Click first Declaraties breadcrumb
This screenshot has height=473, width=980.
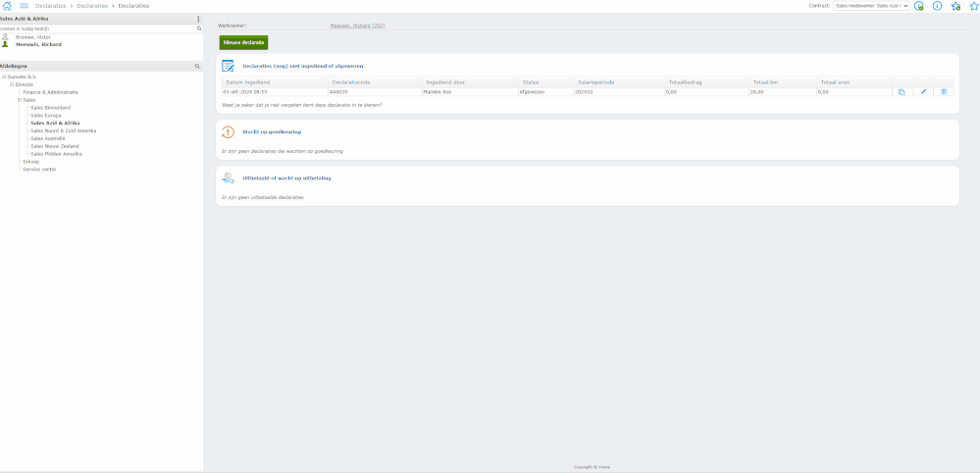click(51, 6)
